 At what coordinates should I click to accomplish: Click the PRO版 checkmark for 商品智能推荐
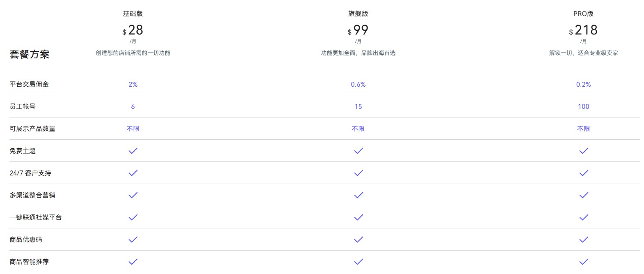pyautogui.click(x=584, y=262)
